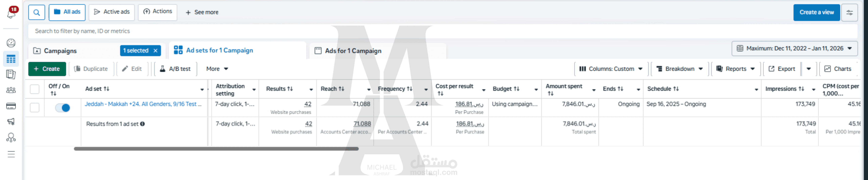Click the green Create button

[x=47, y=69]
